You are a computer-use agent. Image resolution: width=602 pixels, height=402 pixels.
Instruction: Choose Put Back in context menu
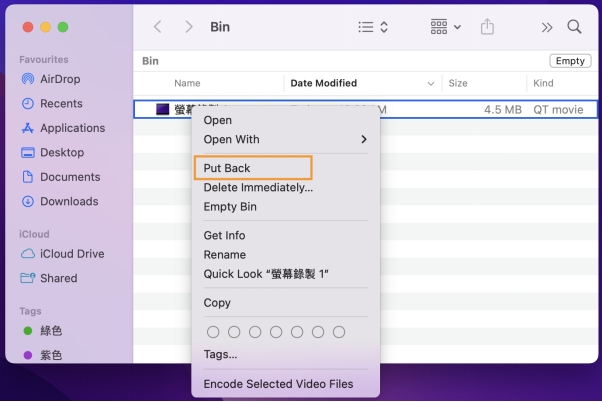(227, 168)
